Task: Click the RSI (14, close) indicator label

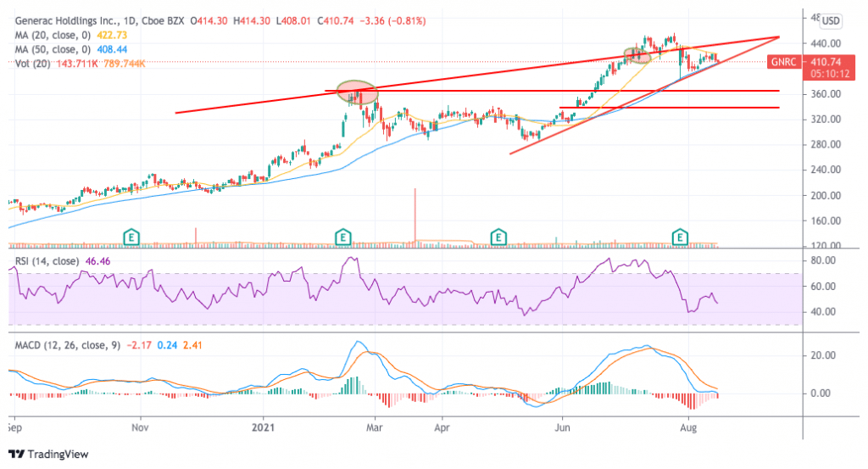Action: [47, 261]
